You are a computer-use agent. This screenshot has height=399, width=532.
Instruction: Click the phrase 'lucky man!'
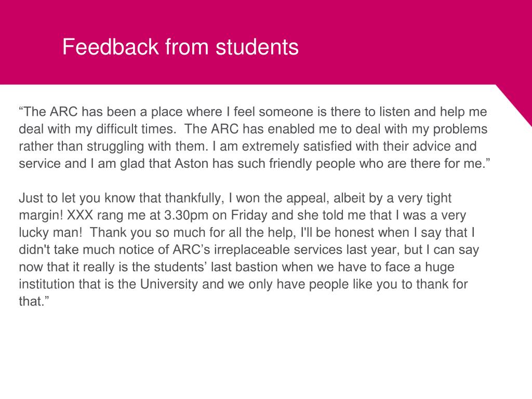coord(50,232)
